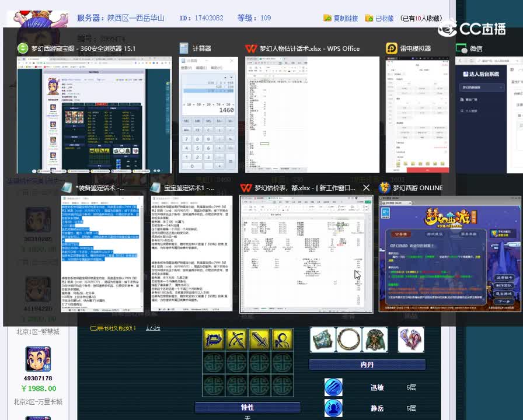Open the 1/34 unlocked-skills count link

[x=153, y=328]
